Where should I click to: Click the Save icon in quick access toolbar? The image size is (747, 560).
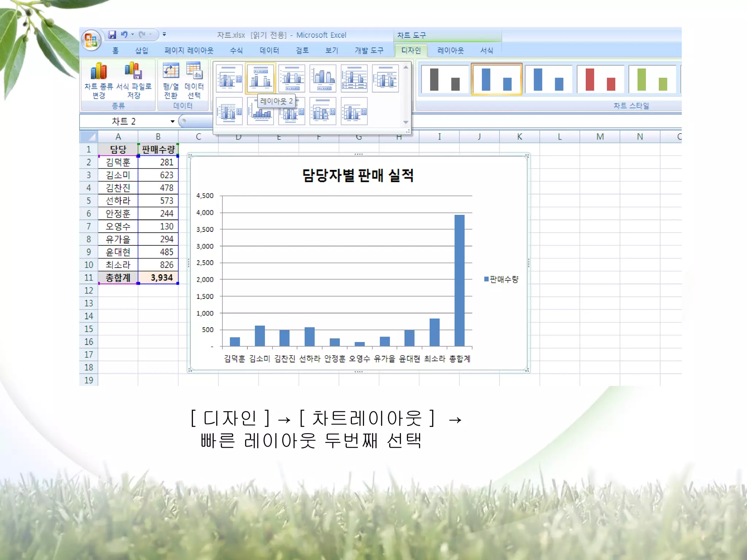tap(112, 35)
